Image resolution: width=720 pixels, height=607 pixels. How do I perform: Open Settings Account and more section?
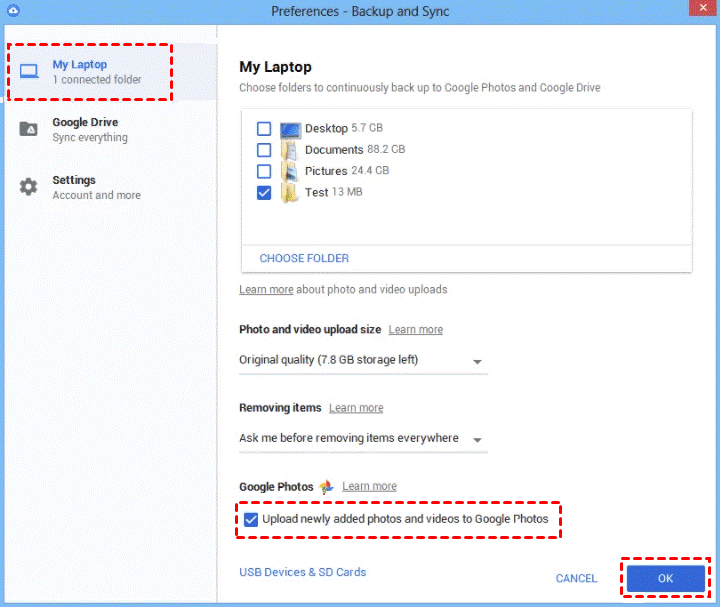point(110,187)
